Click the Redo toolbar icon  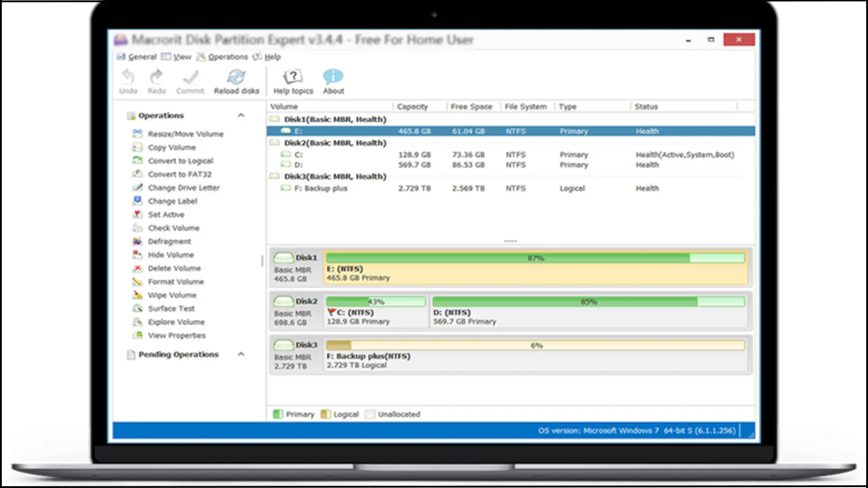coord(156,81)
